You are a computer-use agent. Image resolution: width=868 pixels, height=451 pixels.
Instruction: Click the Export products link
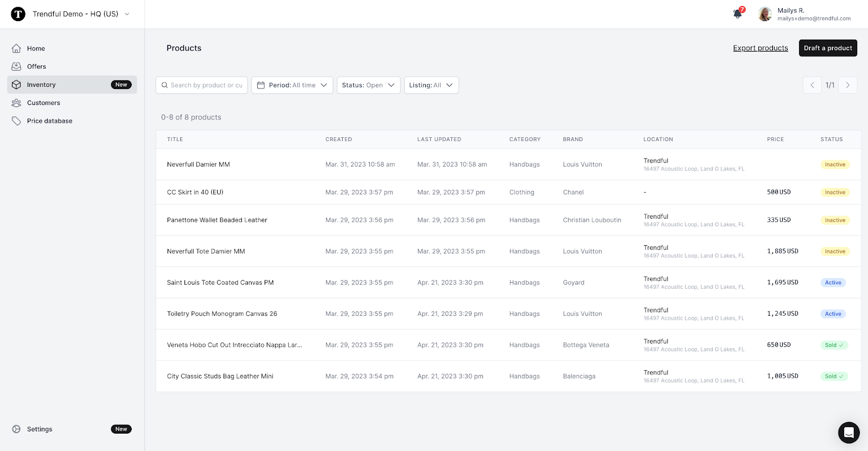761,48
